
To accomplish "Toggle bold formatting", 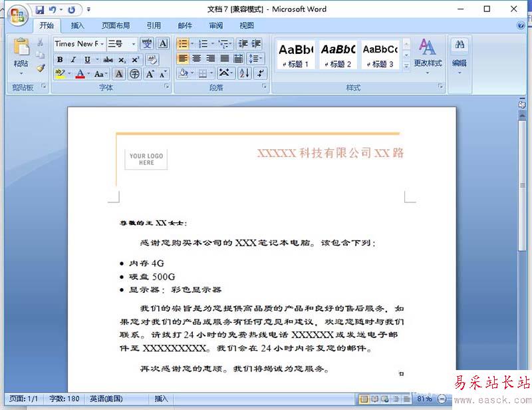I will [60, 60].
